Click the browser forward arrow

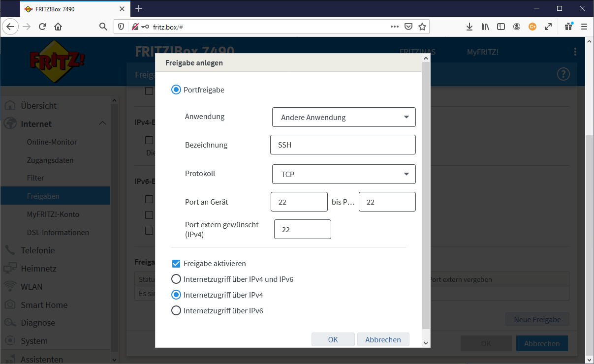27,27
